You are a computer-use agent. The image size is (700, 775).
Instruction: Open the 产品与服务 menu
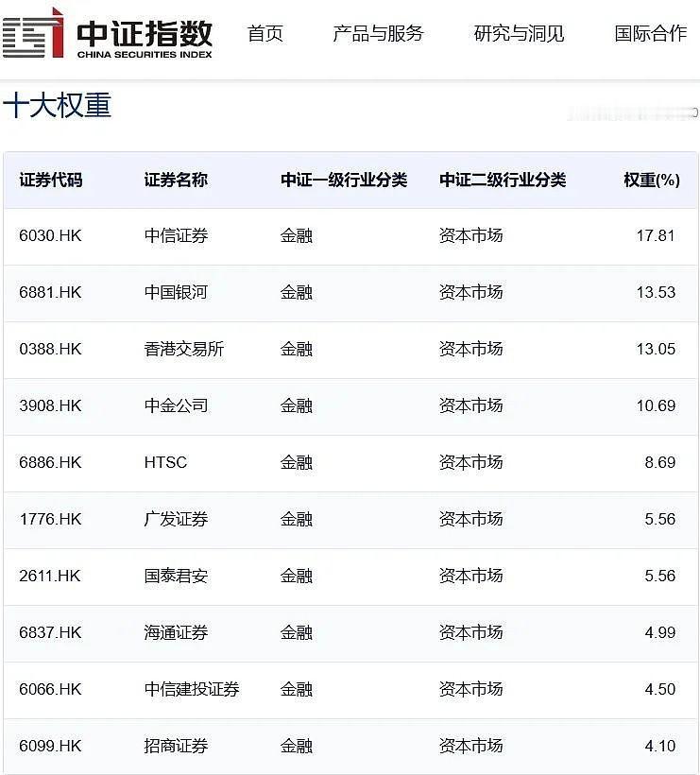[x=378, y=34]
